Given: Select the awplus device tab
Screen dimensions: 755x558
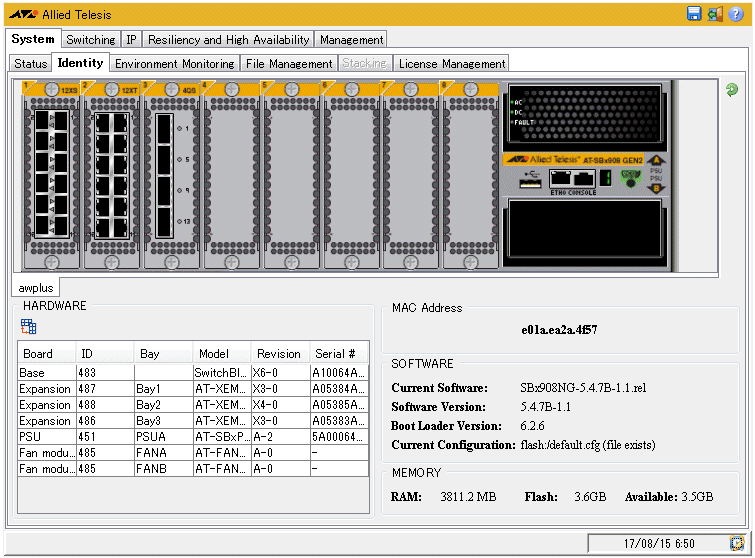Looking at the screenshot, I should [x=36, y=288].
